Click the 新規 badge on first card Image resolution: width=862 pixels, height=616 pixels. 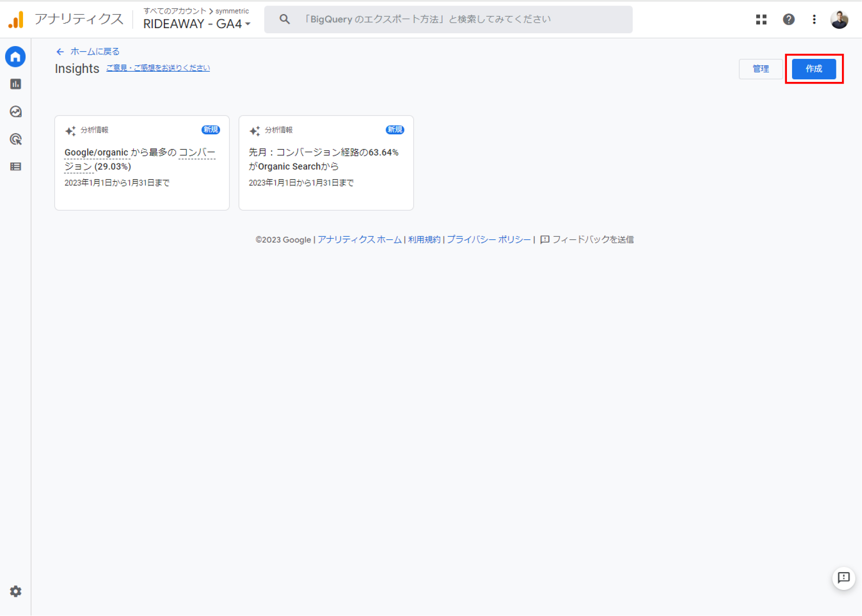point(210,130)
